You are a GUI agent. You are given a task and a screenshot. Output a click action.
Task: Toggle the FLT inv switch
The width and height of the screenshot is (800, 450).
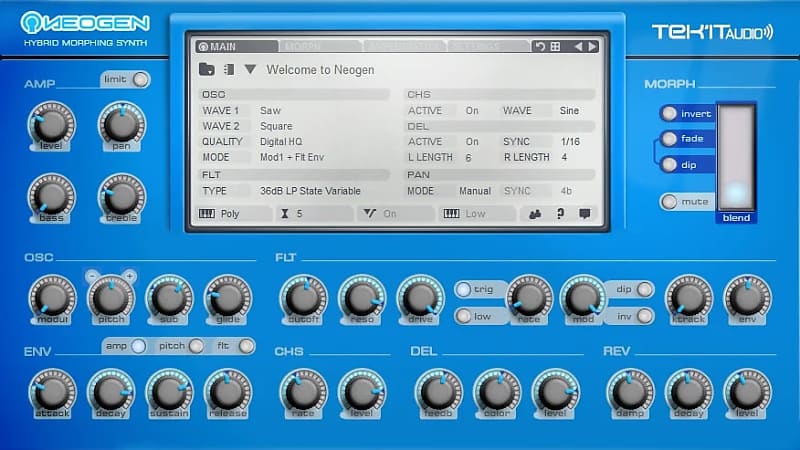644,316
